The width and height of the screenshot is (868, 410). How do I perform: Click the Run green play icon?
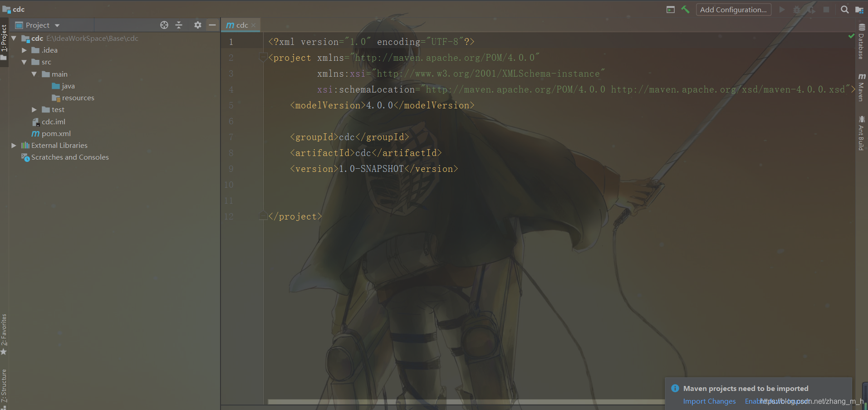tap(782, 10)
